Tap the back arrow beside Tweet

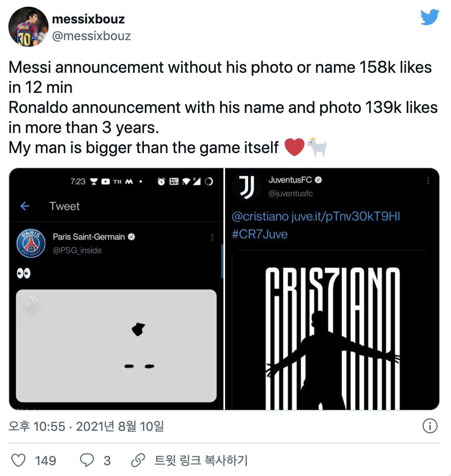tap(25, 206)
